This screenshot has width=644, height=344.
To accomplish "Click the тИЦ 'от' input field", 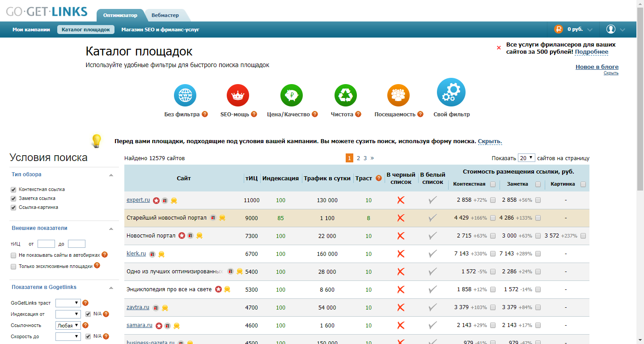I will click(x=46, y=244).
